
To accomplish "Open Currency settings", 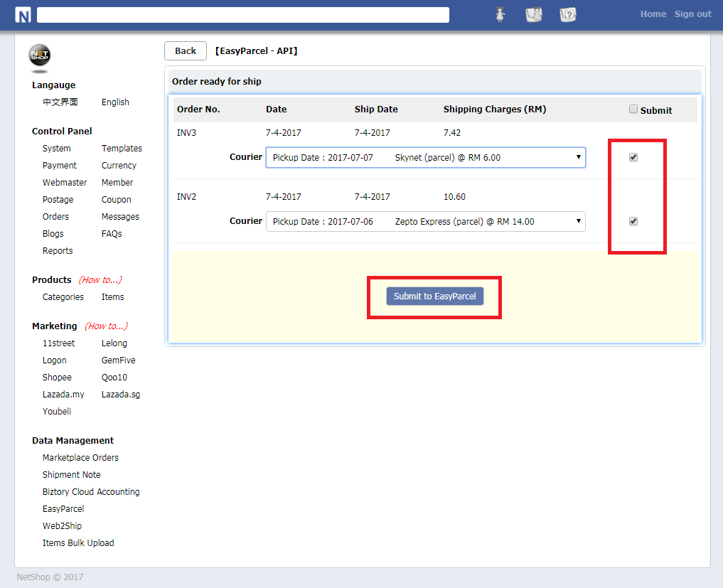I will click(x=119, y=165).
